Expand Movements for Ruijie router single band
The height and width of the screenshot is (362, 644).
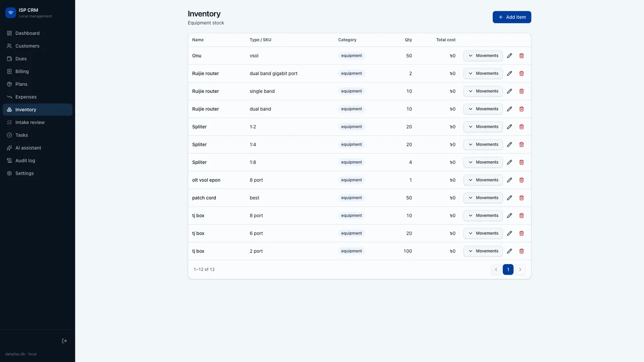[x=483, y=91]
